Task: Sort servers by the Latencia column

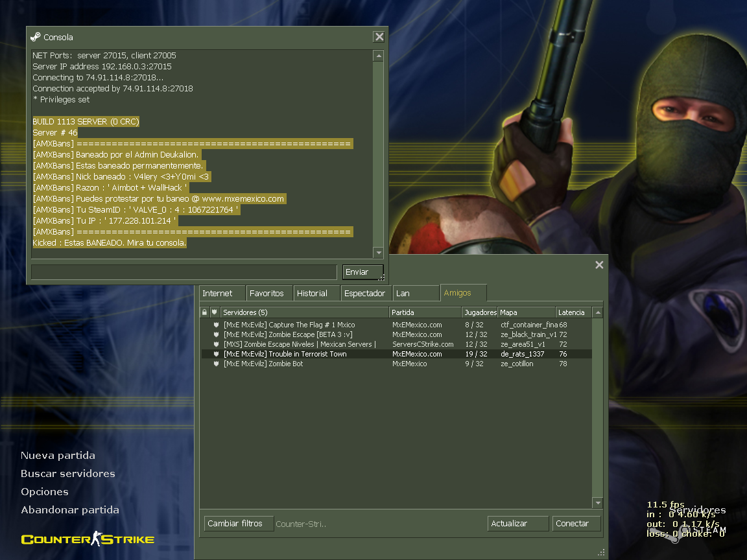Action: (574, 312)
